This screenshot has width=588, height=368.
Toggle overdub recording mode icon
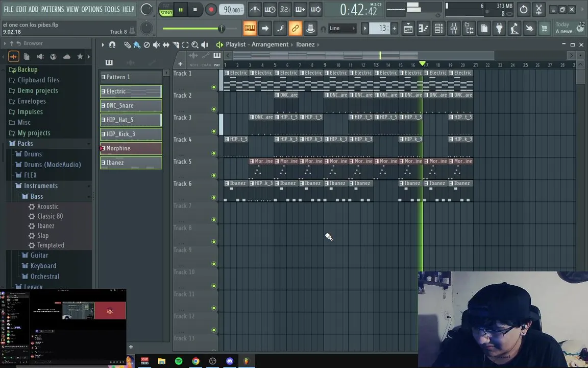(300, 9)
